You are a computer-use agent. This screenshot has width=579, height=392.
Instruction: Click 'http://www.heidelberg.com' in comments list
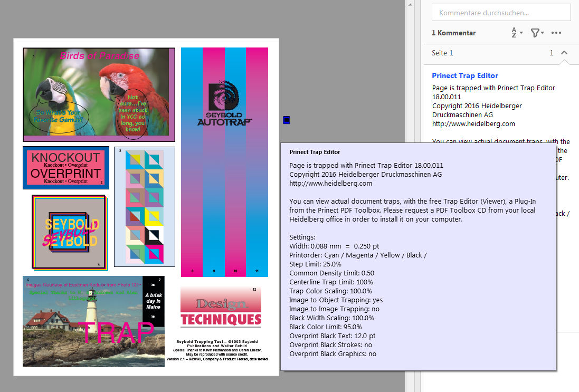click(473, 123)
